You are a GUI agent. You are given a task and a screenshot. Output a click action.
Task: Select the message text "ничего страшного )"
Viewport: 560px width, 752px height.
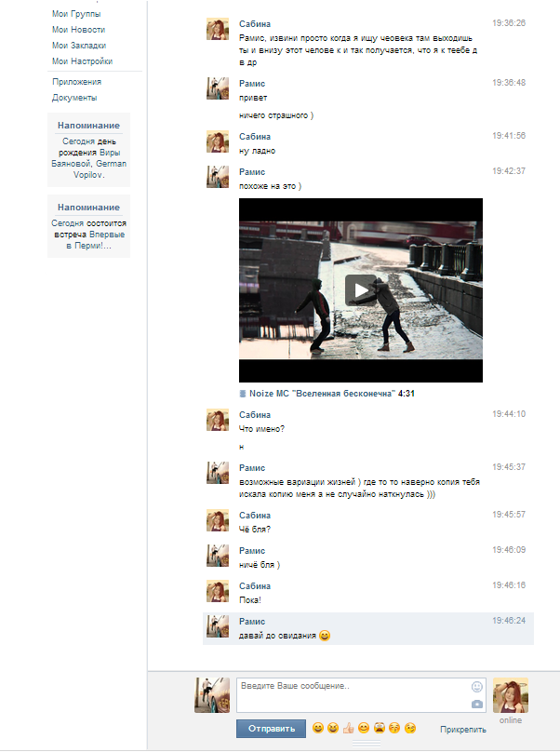[x=276, y=115]
